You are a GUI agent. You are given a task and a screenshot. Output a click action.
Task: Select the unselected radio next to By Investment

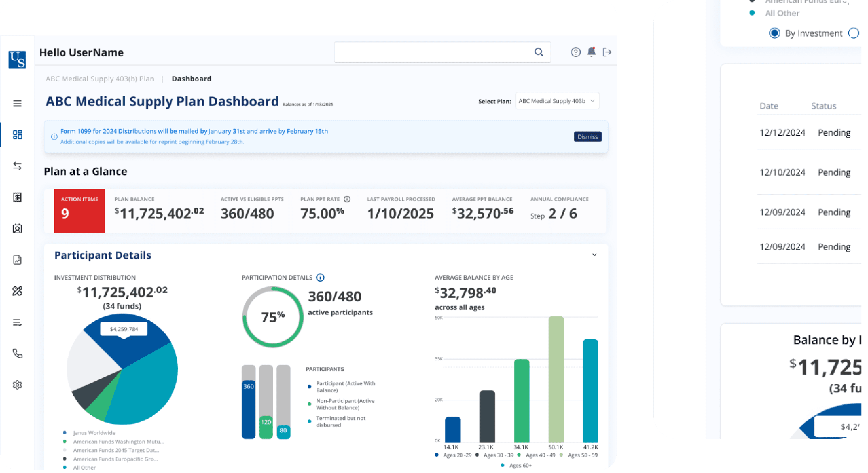(854, 33)
